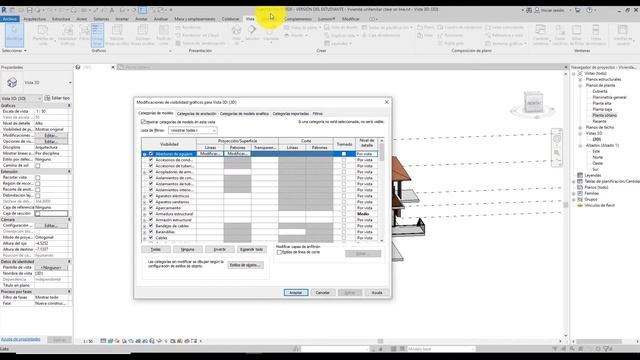This screenshot has height=360, width=640.
Task: Select the Sección tool in ribbon
Action: pos(252,33)
